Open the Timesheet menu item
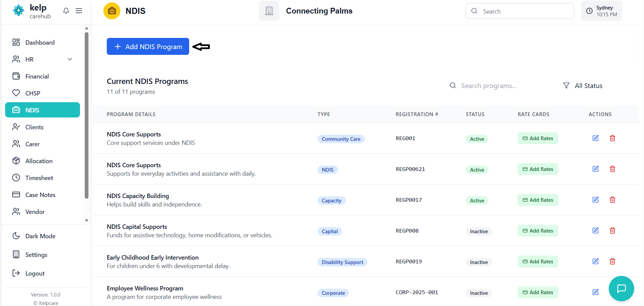This screenshot has height=306, width=644. pyautogui.click(x=39, y=178)
